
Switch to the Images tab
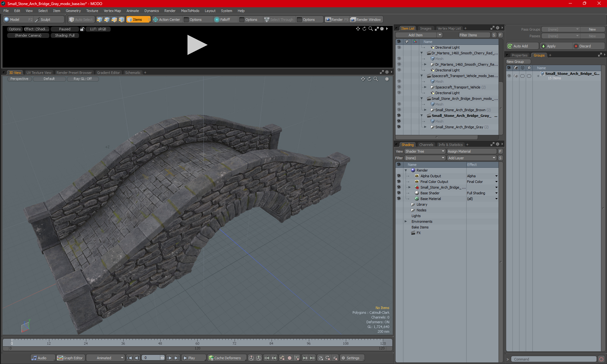click(x=426, y=28)
